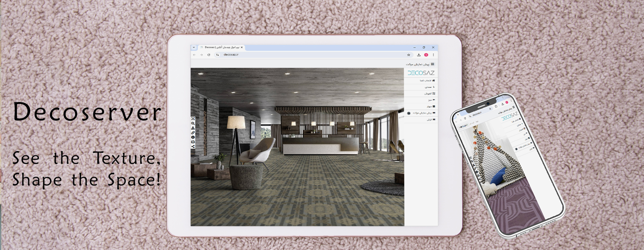
Task: Open the info icon on image toolbar
Action: coord(193,137)
